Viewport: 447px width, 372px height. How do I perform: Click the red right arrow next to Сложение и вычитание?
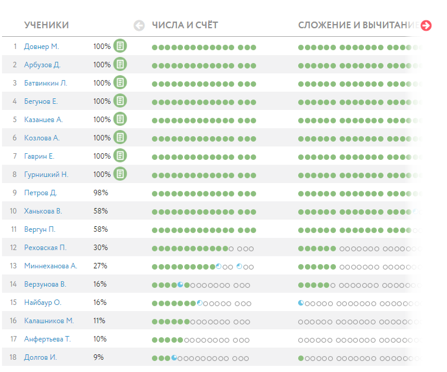pos(426,25)
